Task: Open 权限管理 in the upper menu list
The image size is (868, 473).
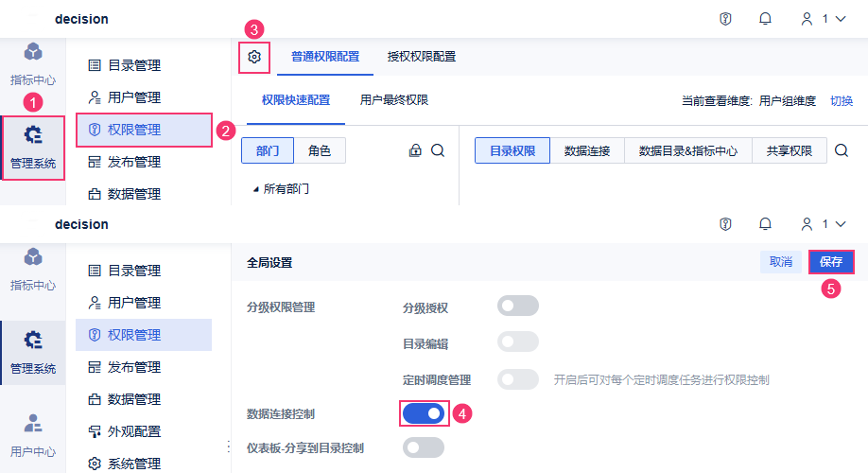Action: [143, 130]
